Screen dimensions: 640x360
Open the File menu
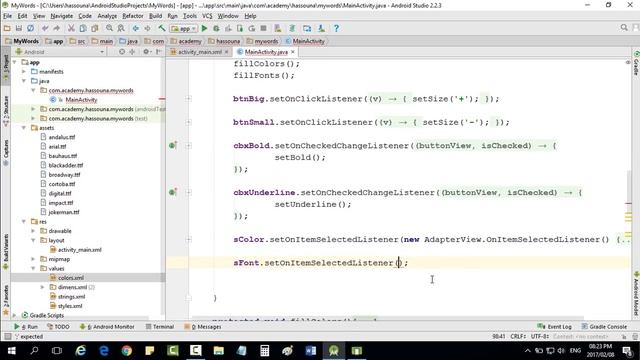pos(8,16)
